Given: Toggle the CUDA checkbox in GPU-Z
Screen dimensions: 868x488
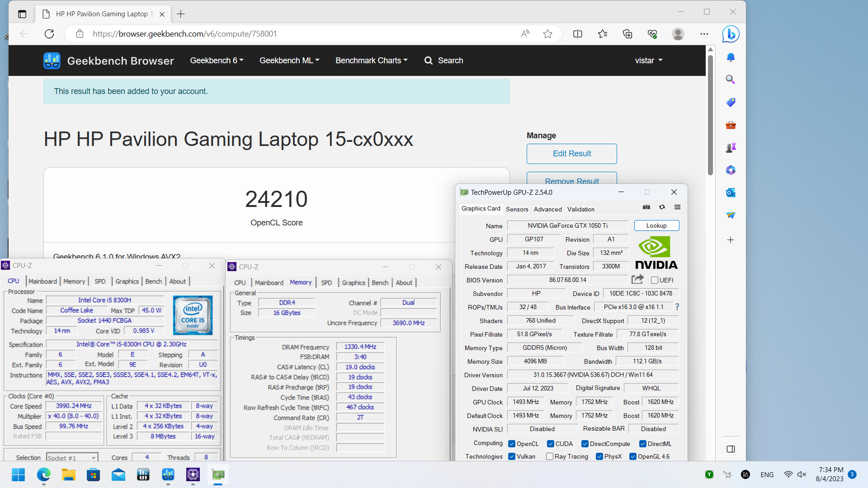Looking at the screenshot, I should [x=551, y=444].
